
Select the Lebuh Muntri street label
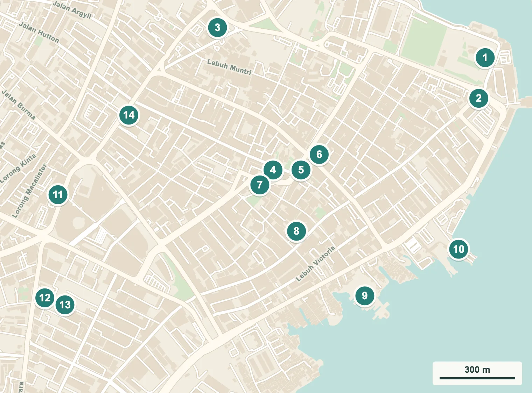(x=229, y=67)
